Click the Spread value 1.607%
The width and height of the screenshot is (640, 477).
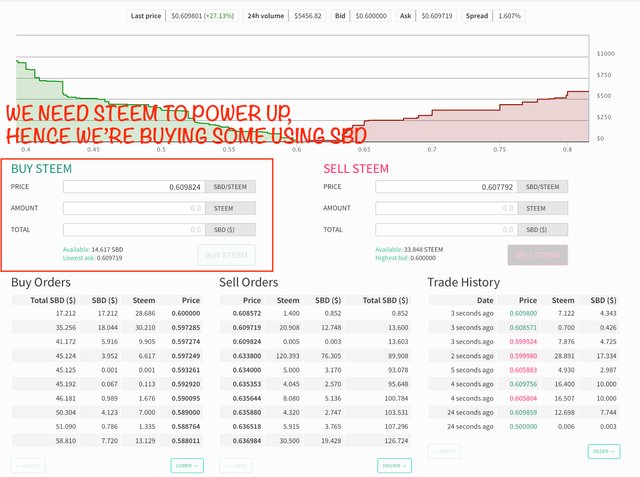509,16
